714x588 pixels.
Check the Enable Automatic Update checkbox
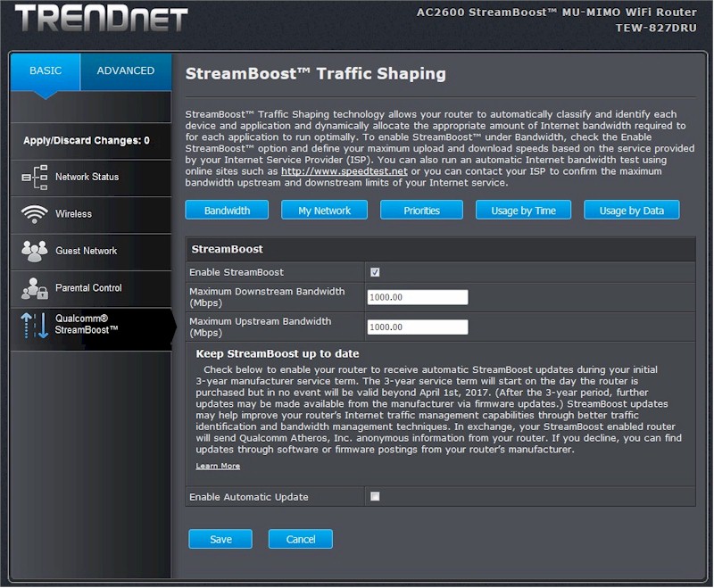tap(375, 496)
